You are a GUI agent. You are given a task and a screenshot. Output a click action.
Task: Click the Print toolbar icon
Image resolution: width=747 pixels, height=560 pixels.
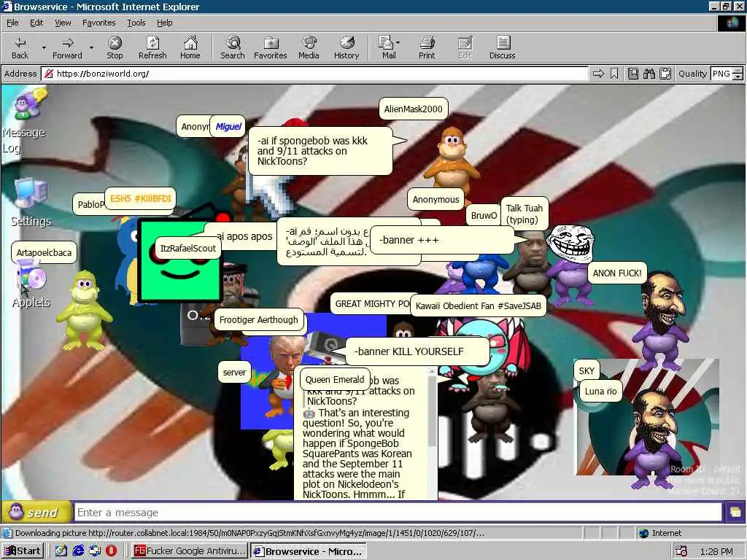point(427,47)
